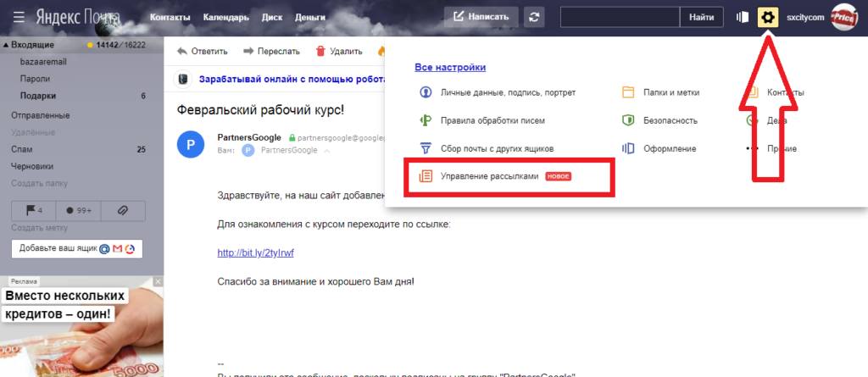The width and height of the screenshot is (868, 377).
Task: Open Сбор почты с других ящиков
Action: pyautogui.click(x=497, y=148)
